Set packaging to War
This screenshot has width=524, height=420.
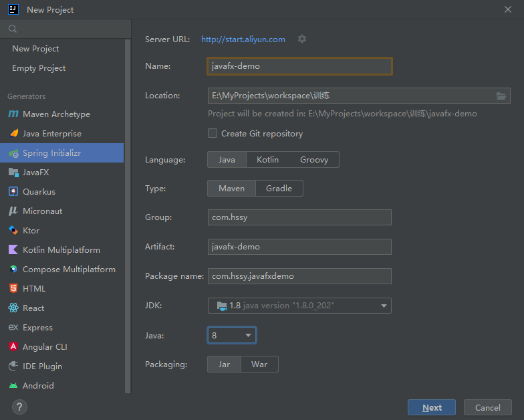coord(259,364)
